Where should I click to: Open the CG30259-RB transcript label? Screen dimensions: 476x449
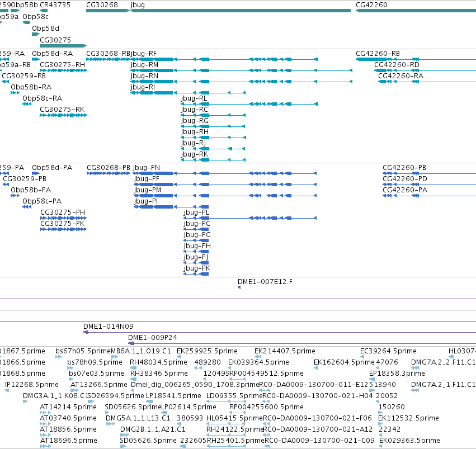pyautogui.click(x=24, y=76)
